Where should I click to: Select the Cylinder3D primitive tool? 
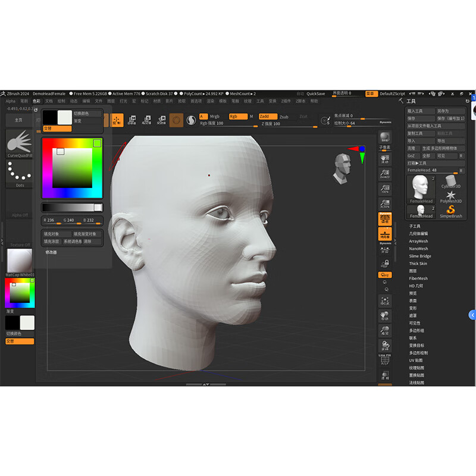pos(450,181)
